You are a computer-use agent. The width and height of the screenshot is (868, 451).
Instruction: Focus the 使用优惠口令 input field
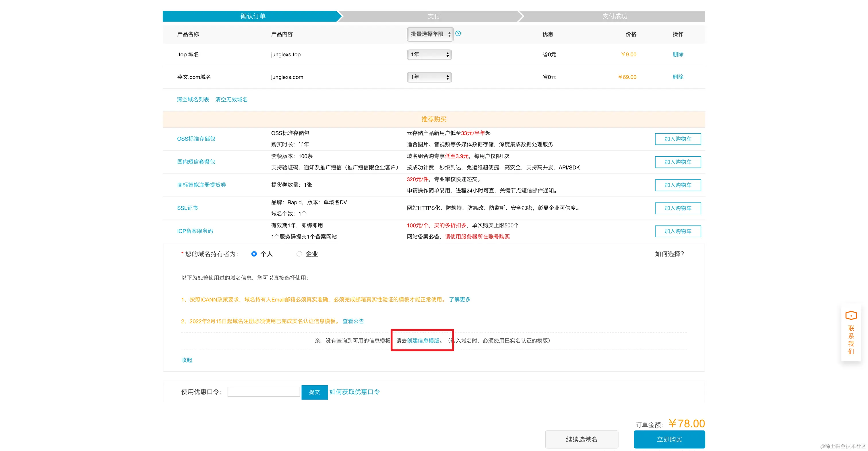[x=263, y=392]
